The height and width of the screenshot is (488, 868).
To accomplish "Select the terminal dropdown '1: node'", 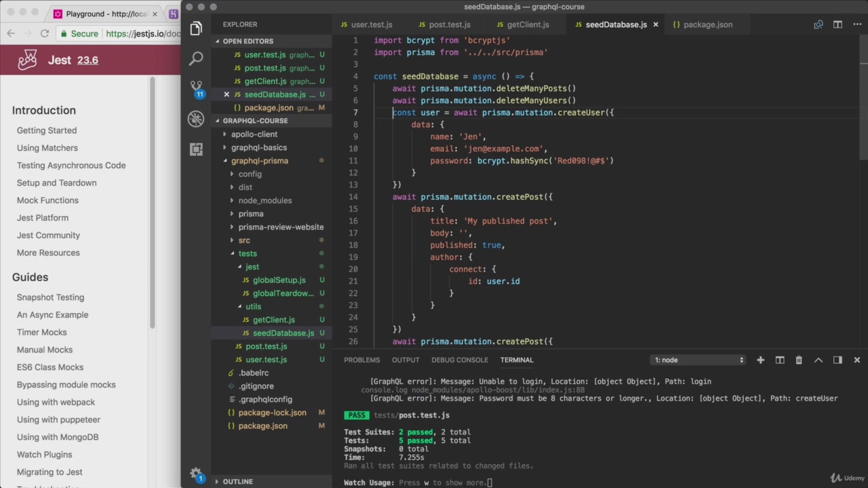I will [698, 360].
